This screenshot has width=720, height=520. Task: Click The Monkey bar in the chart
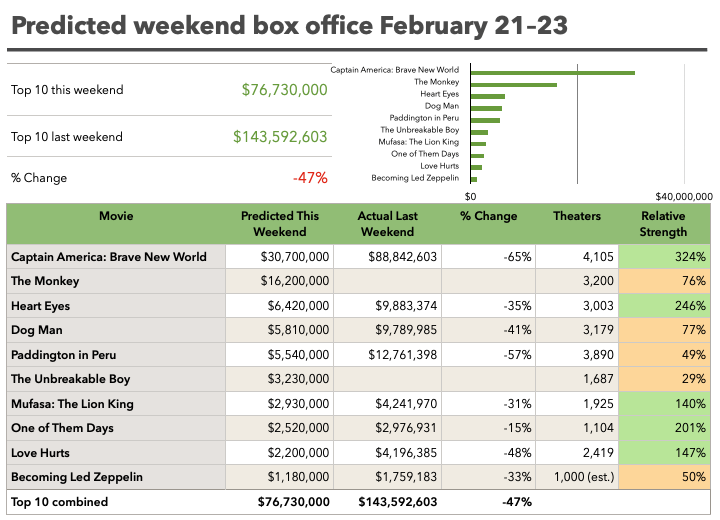[513, 85]
